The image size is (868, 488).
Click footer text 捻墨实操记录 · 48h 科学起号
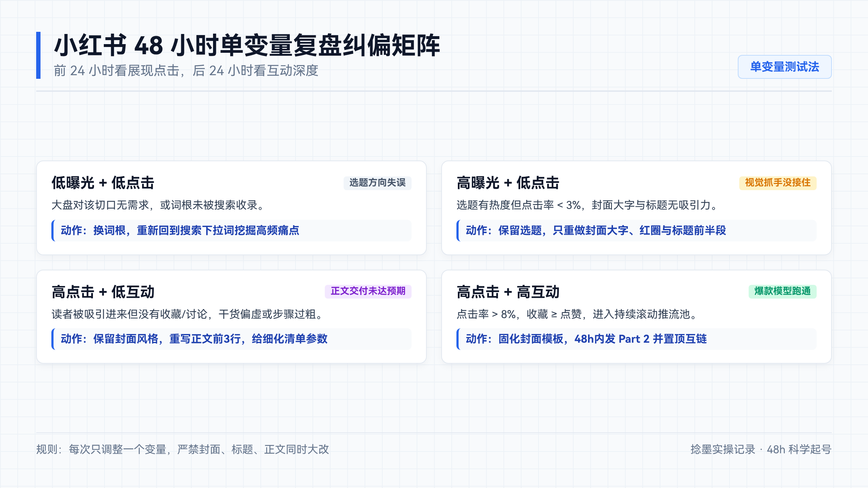[761, 449]
